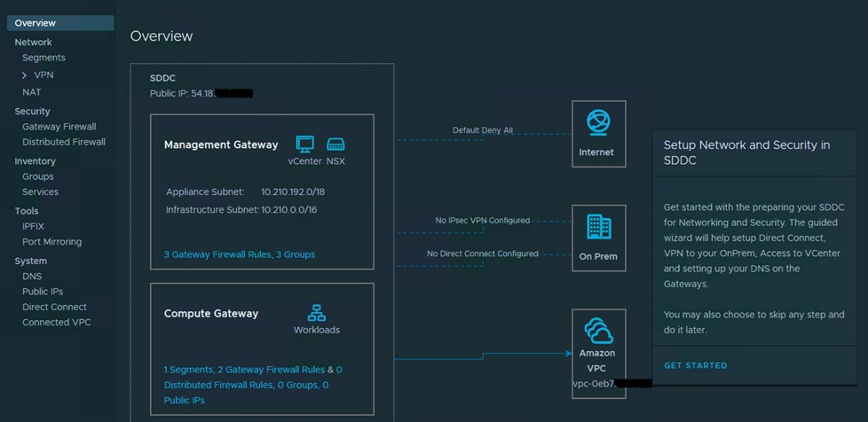
Task: Open Segments under Network
Action: click(43, 58)
